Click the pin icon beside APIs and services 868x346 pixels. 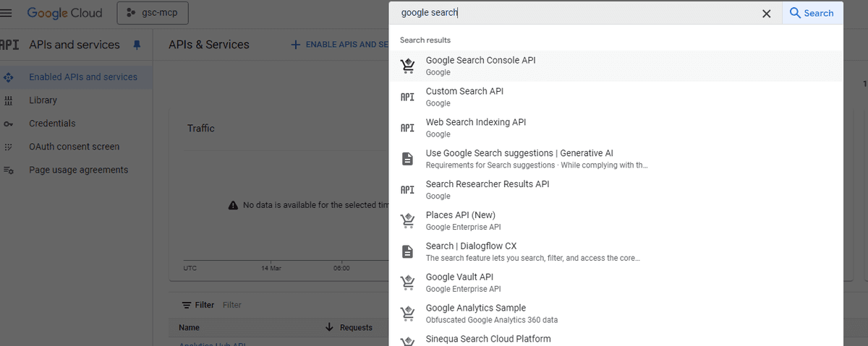pyautogui.click(x=137, y=45)
